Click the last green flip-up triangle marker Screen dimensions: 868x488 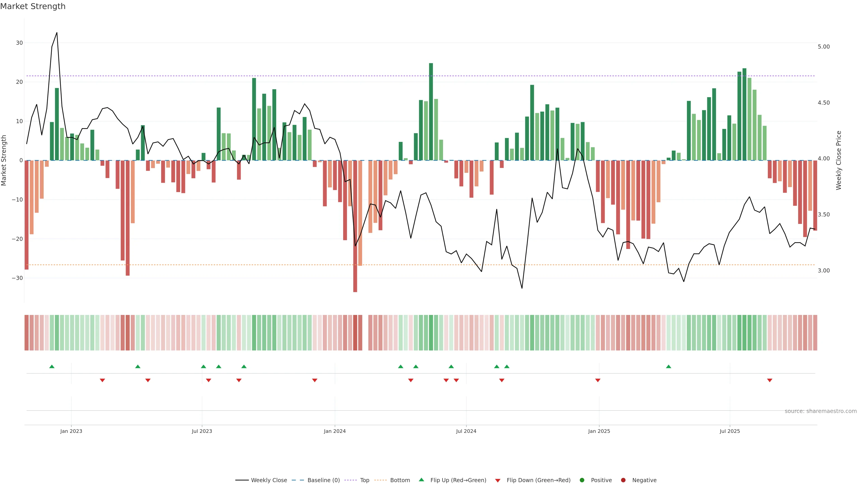click(669, 366)
